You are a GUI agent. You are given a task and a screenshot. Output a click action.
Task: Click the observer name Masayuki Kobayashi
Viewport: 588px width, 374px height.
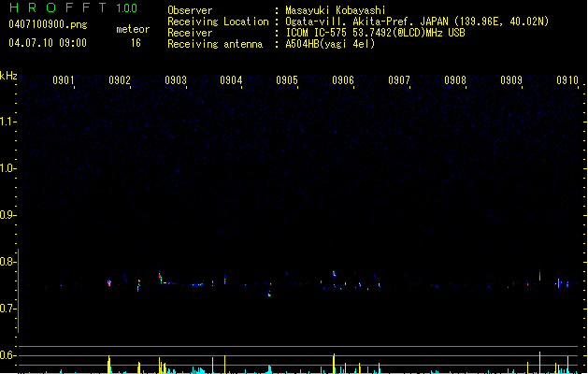(336, 10)
